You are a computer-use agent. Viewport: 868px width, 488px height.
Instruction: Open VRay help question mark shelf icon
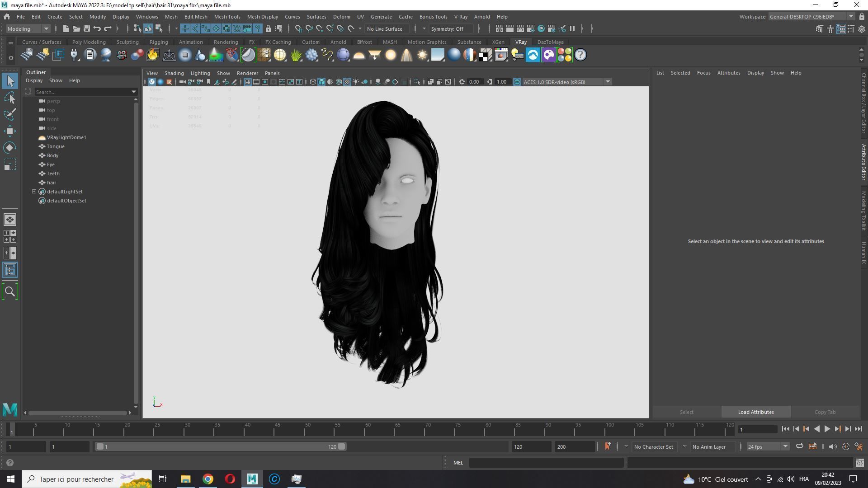tap(580, 55)
